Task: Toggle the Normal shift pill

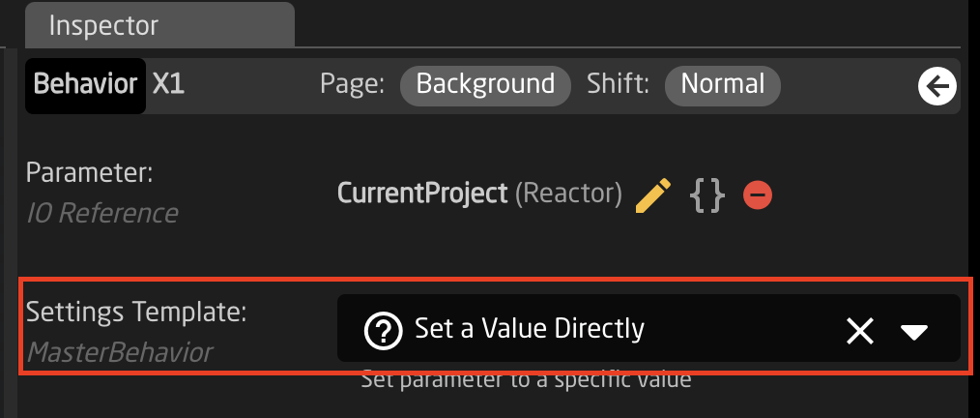Action: (723, 84)
